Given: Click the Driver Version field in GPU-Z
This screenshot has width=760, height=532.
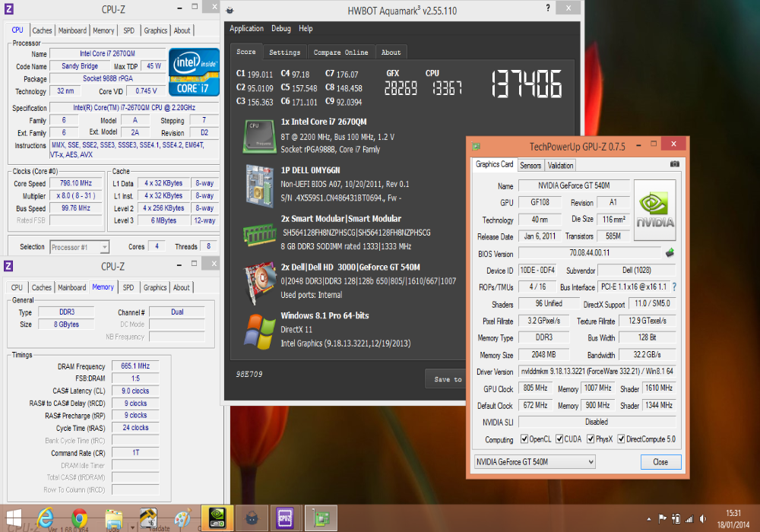Looking at the screenshot, I should (x=597, y=371).
